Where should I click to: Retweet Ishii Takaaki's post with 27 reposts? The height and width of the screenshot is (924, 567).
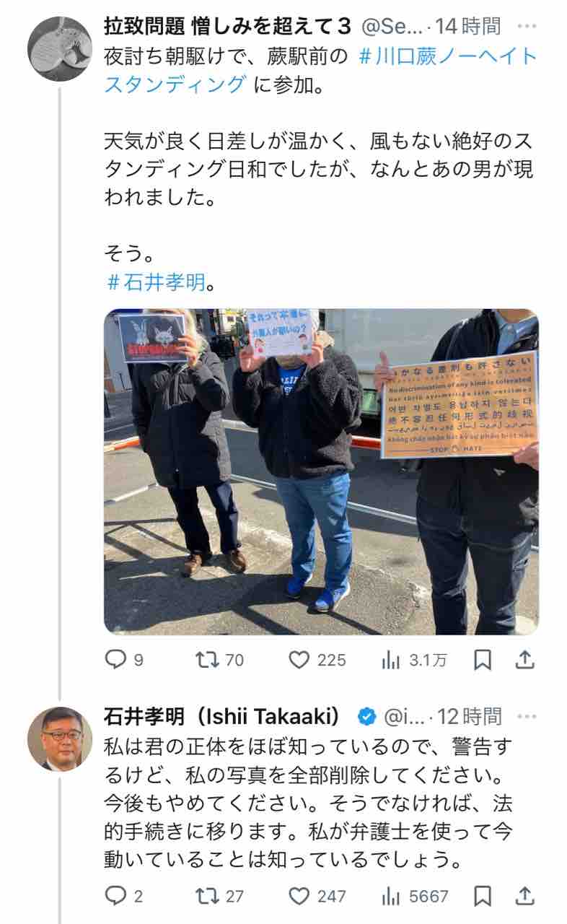tap(220, 896)
